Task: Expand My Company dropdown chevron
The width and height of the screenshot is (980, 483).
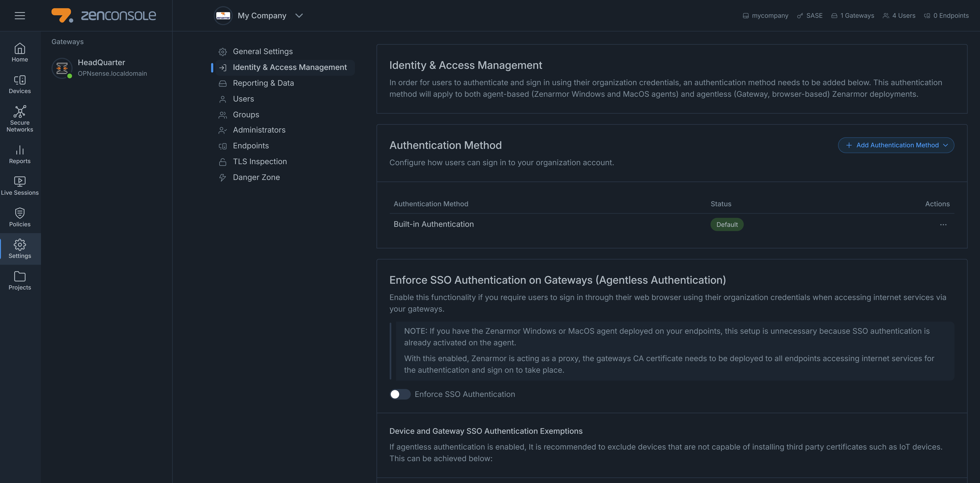Action: [x=299, y=16]
